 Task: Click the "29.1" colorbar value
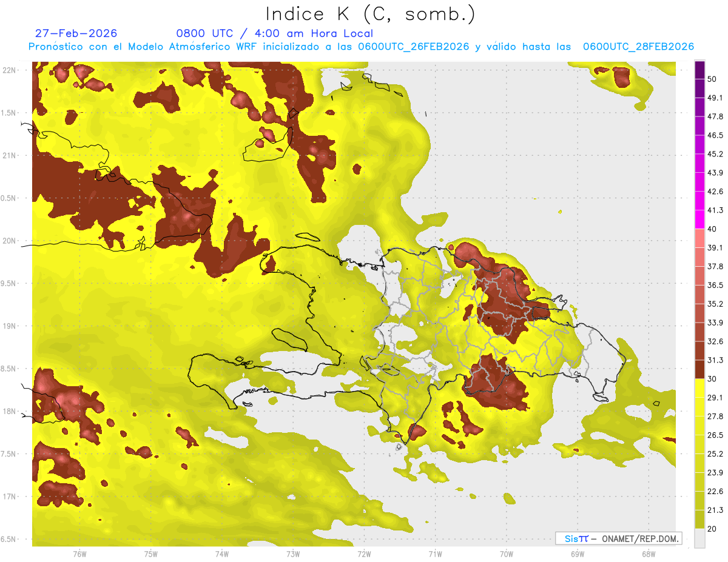point(715,398)
